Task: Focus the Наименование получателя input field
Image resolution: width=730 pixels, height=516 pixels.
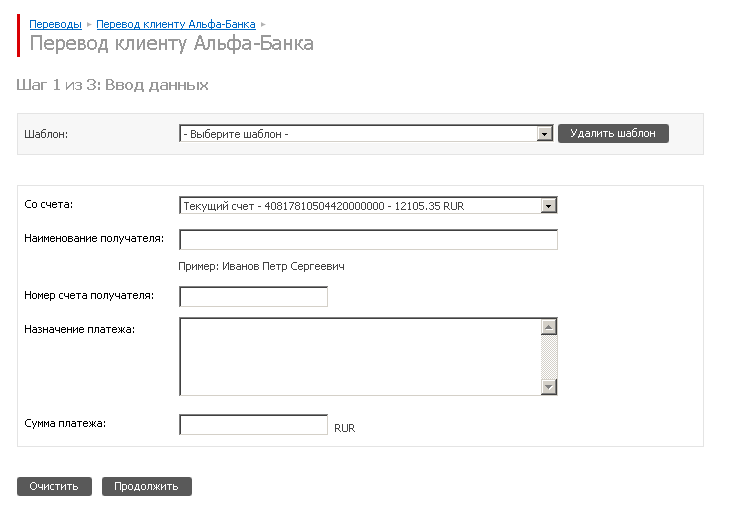Action: click(x=368, y=239)
